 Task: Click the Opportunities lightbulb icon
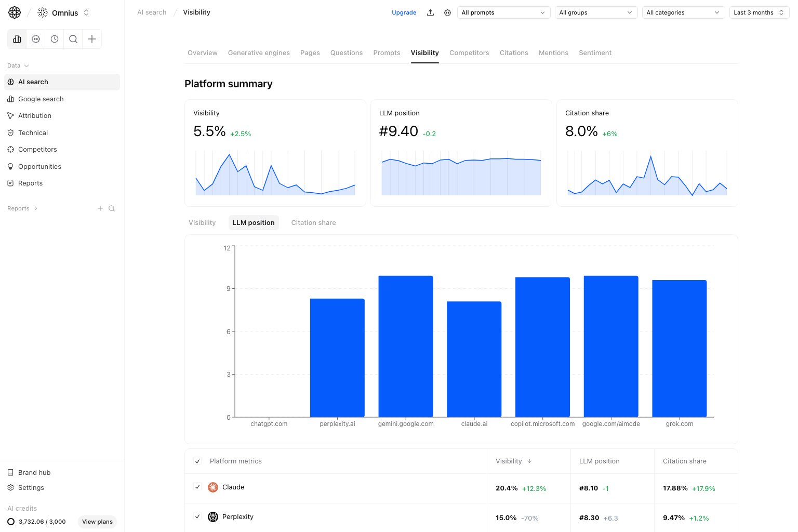tap(10, 167)
